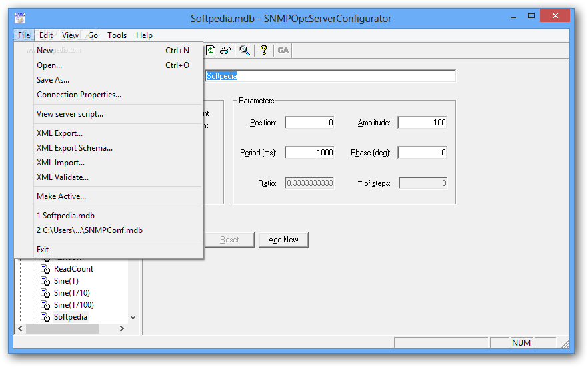The image size is (588, 367).
Task: Open recent file 2 SNMPConf.mdb
Action: (109, 230)
